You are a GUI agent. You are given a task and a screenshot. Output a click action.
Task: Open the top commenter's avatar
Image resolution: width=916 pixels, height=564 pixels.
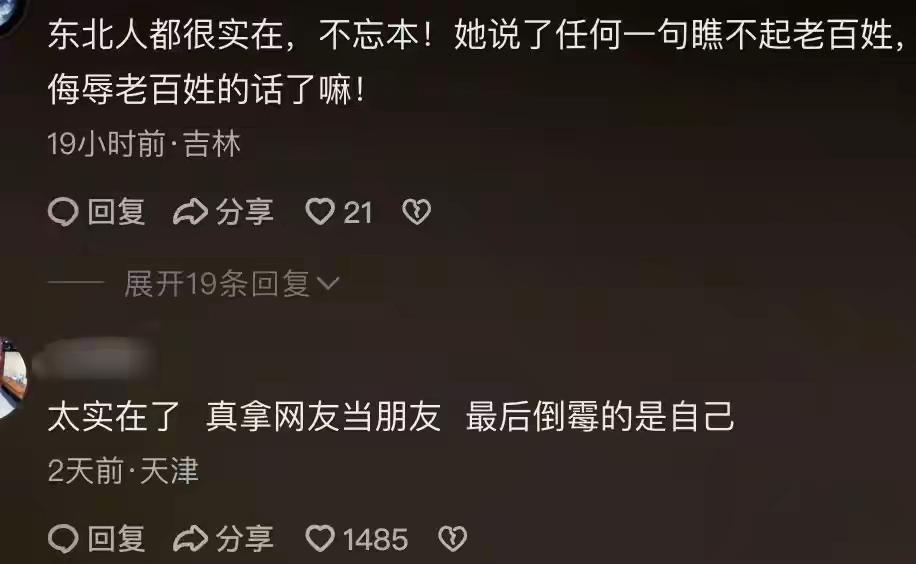11,13
